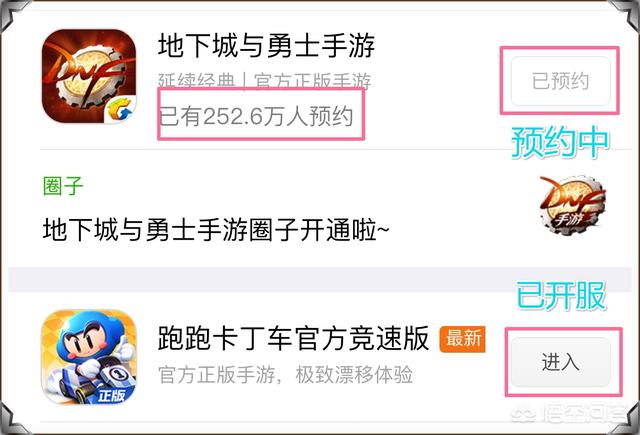
Task: Click the cyan 预约中 annotation text
Action: coord(560,142)
